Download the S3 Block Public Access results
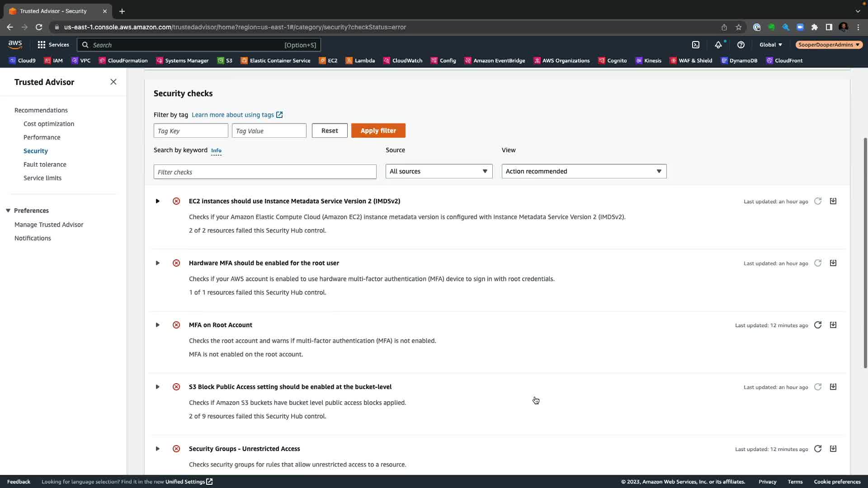The height and width of the screenshot is (488, 868). click(833, 387)
